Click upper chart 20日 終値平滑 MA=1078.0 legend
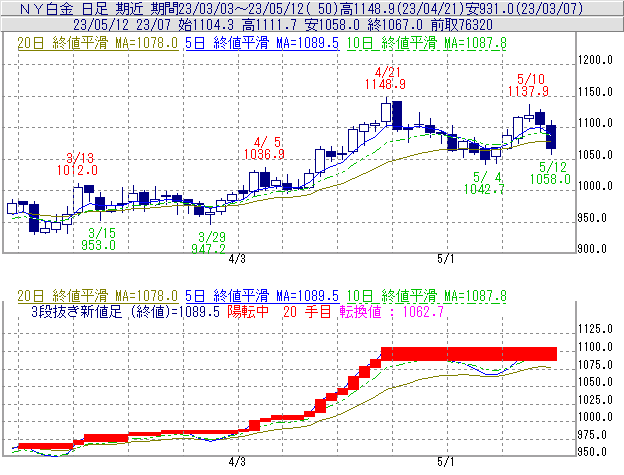 tap(98, 43)
